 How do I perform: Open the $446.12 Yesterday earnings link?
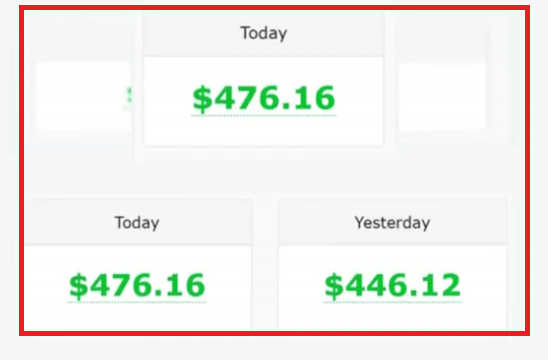(x=392, y=286)
